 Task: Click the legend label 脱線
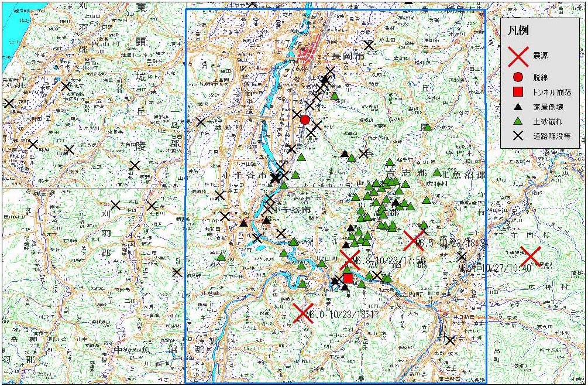pyautogui.click(x=541, y=78)
